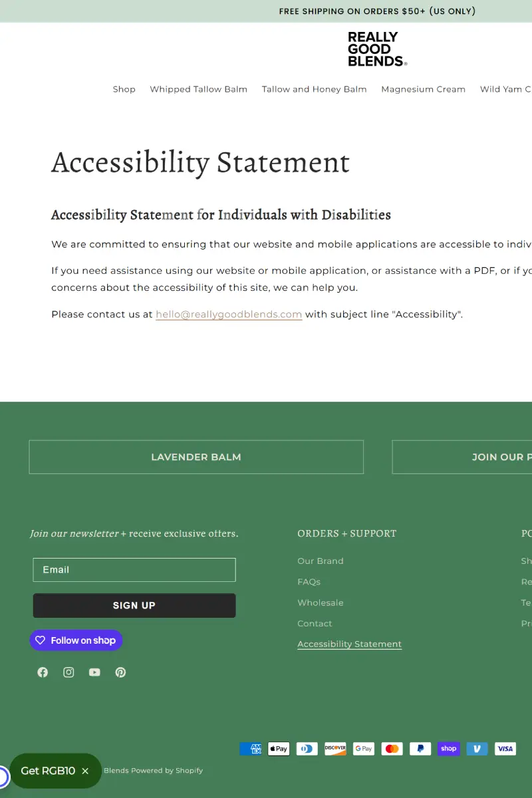This screenshot has width=532, height=798.
Task: Open Magnesium Cream menu link
Action: click(423, 89)
